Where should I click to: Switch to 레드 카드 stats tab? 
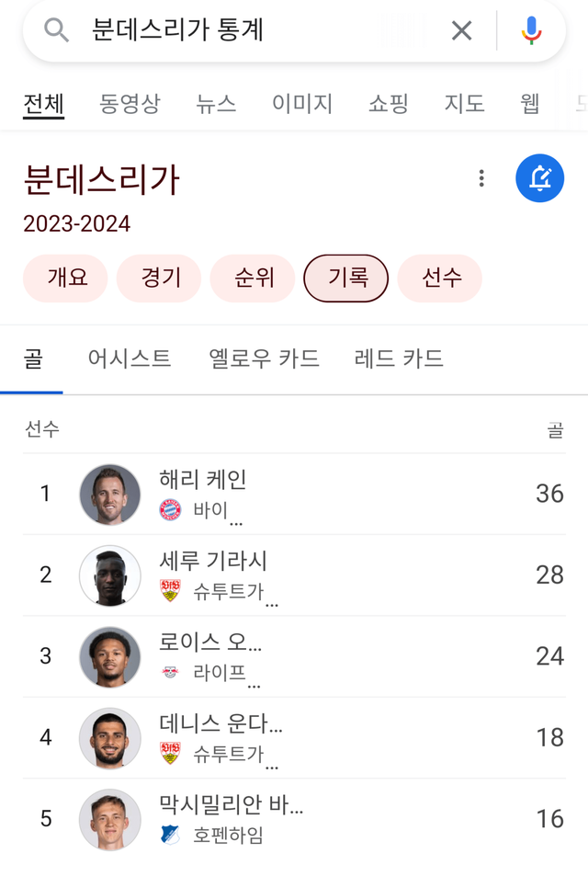[x=399, y=358]
